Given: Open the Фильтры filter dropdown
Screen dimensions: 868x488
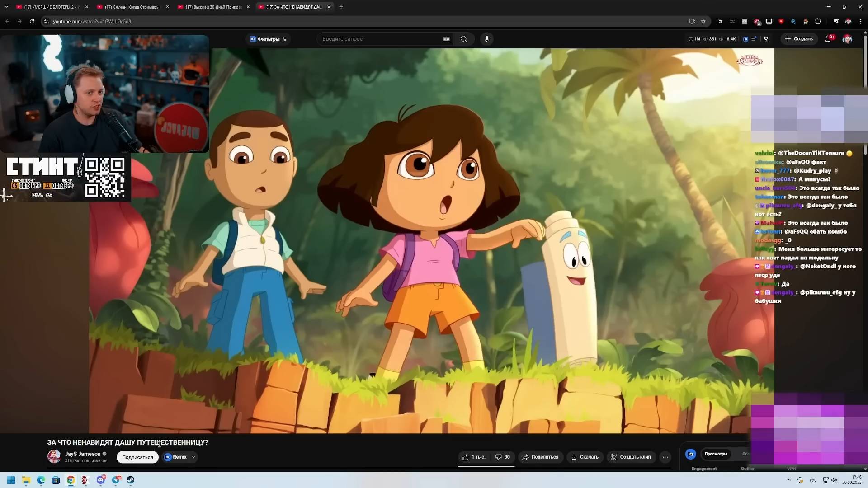Looking at the screenshot, I should 269,39.
